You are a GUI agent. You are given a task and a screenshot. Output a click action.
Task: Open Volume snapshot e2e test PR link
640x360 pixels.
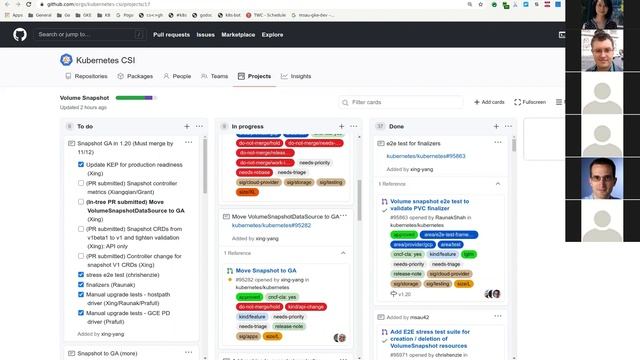click(x=430, y=204)
